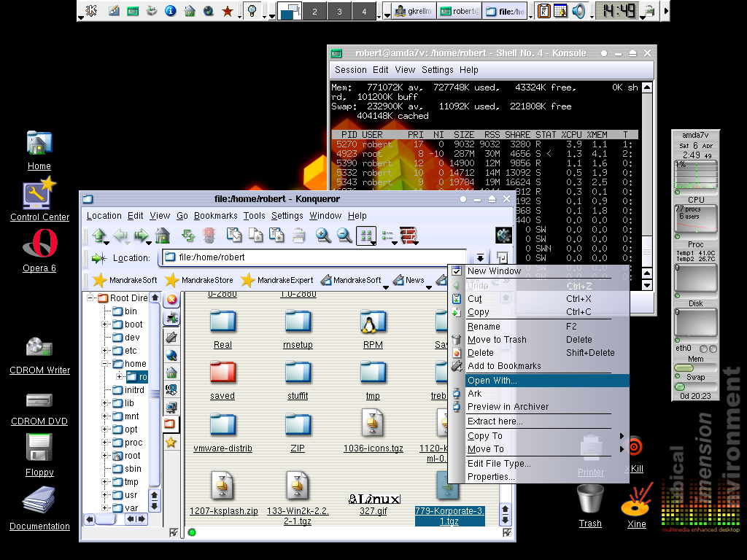The width and height of the screenshot is (747, 560).
Task: Go to home directory via Konqueror toolbar
Action: click(163, 235)
